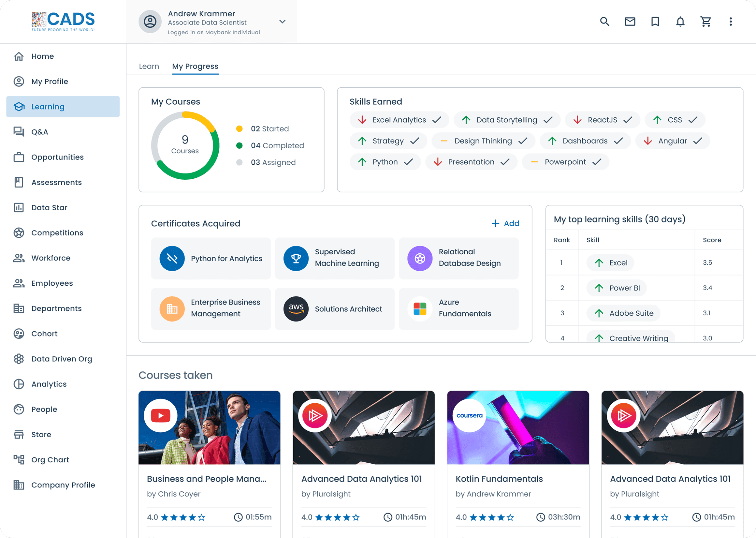
Task: Open the three-dot more options menu
Action: (x=731, y=22)
